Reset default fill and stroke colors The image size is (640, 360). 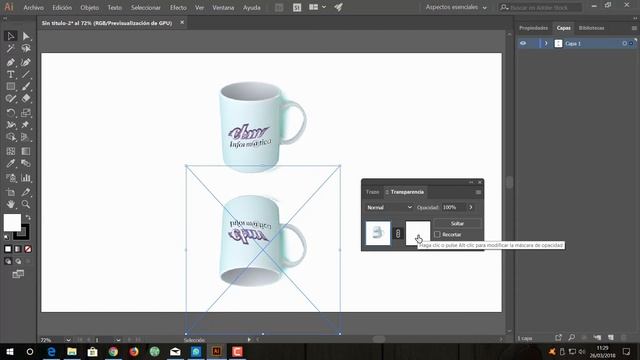click(x=7, y=237)
